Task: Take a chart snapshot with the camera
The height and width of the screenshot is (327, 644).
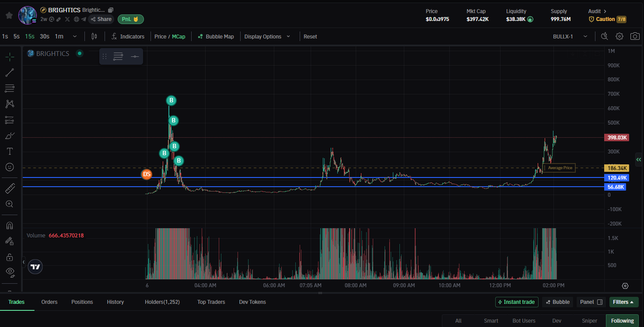Action: tap(635, 36)
